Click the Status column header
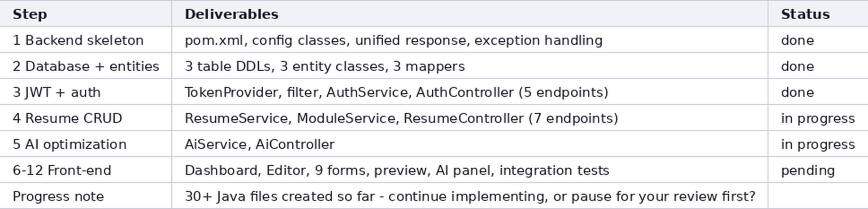 pyautogui.click(x=818, y=14)
